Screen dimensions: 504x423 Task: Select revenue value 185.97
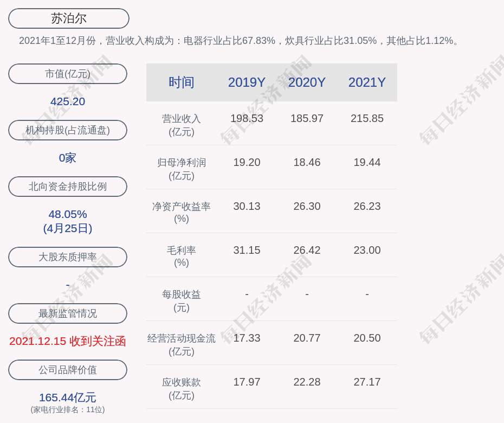[307, 118]
